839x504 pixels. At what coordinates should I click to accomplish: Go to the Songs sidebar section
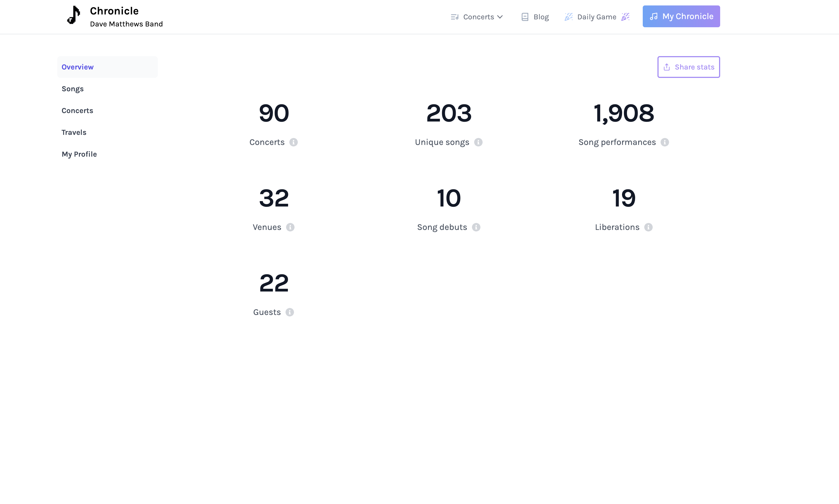tap(73, 89)
